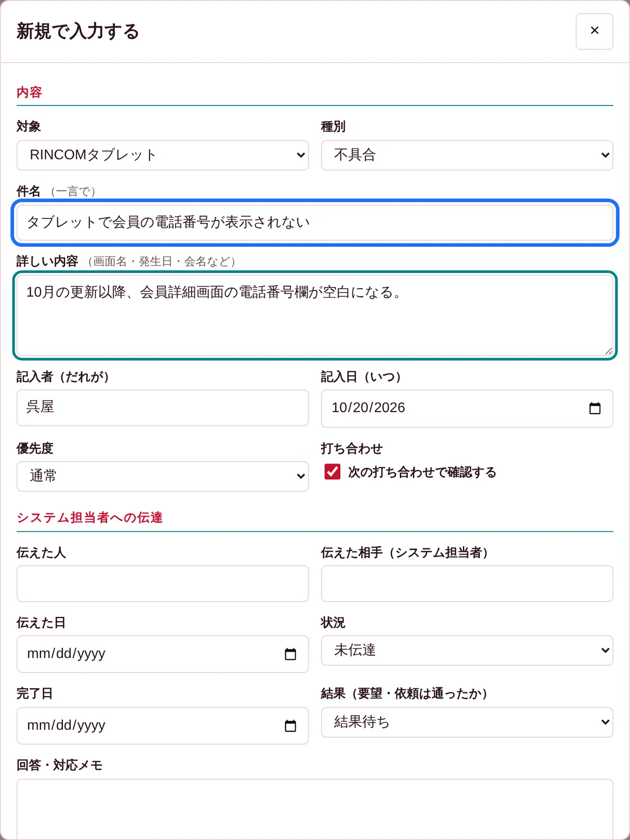This screenshot has height=840, width=630.
Task: Open the 優先度 dropdown showing 通常
Action: click(x=163, y=476)
